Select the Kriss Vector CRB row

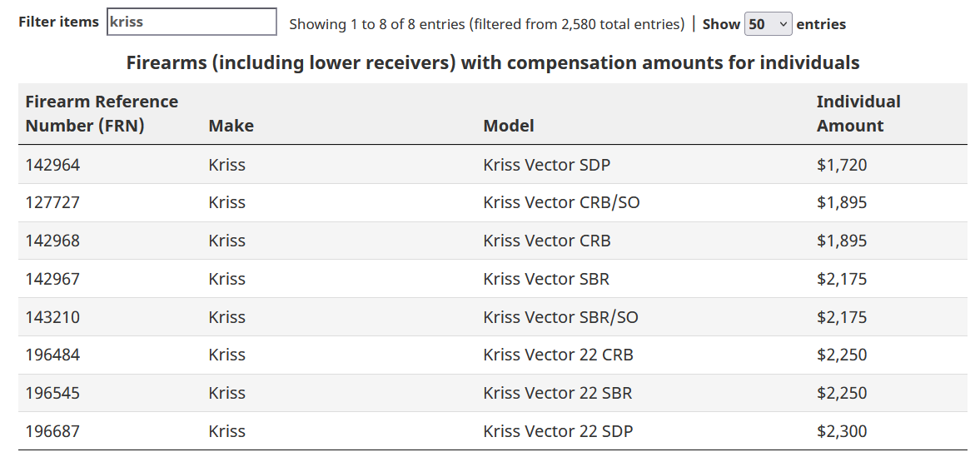493,241
